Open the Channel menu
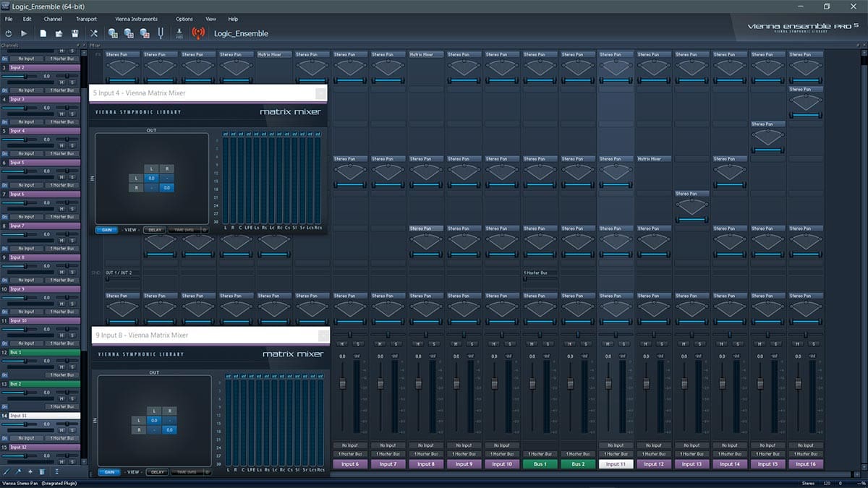Viewport: 868px width, 488px height. coord(52,19)
